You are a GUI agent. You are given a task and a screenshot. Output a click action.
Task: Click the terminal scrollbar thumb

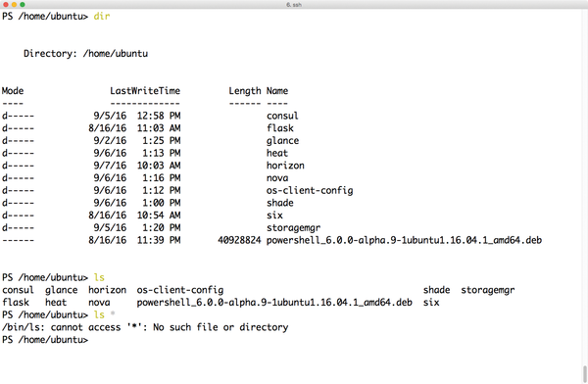585,374
